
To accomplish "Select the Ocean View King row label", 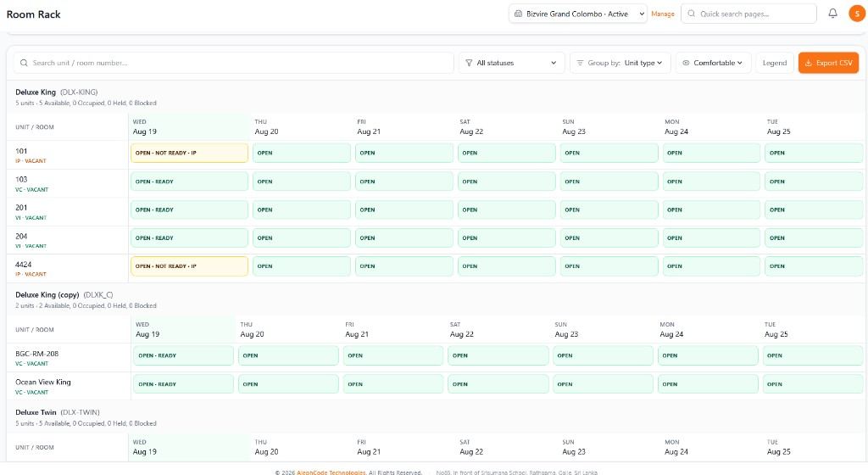I will click(42, 382).
